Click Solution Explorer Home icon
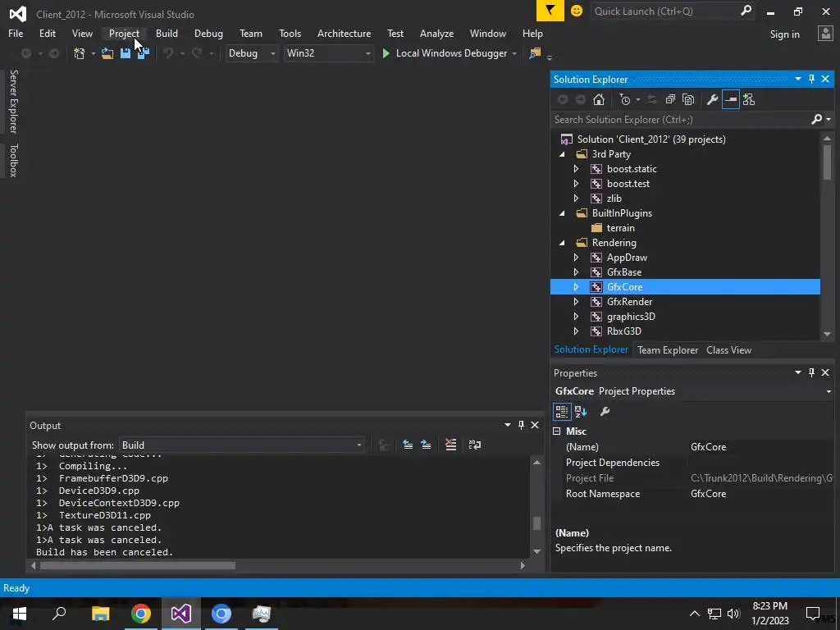 coord(598,99)
